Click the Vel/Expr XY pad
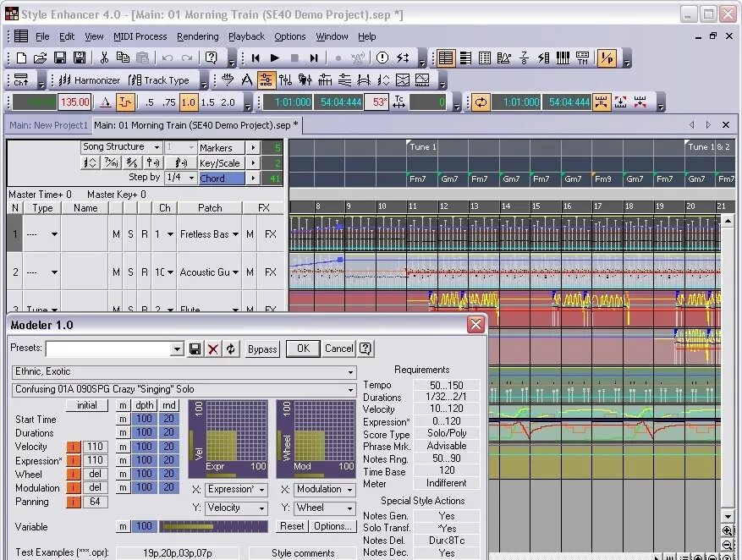 coord(228,439)
